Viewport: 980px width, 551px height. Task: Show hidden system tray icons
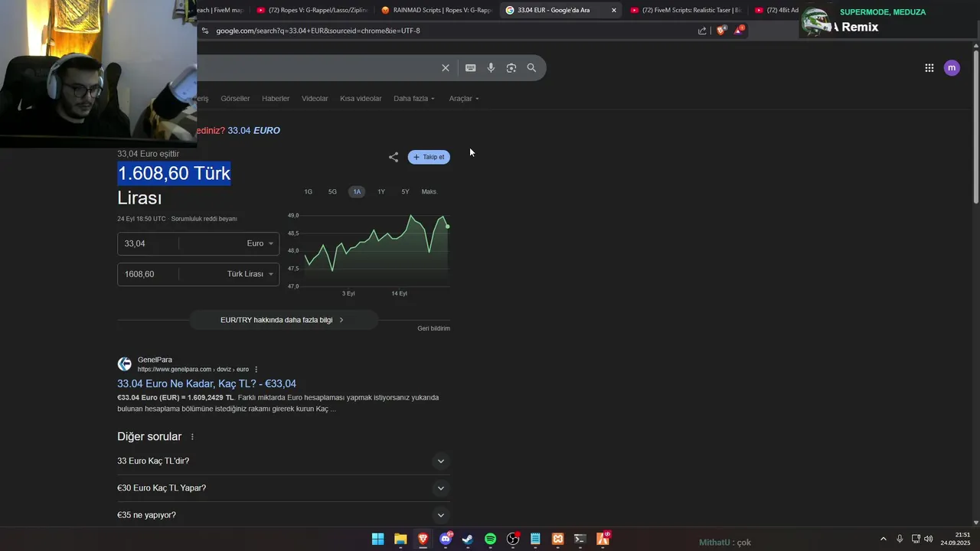(883, 540)
